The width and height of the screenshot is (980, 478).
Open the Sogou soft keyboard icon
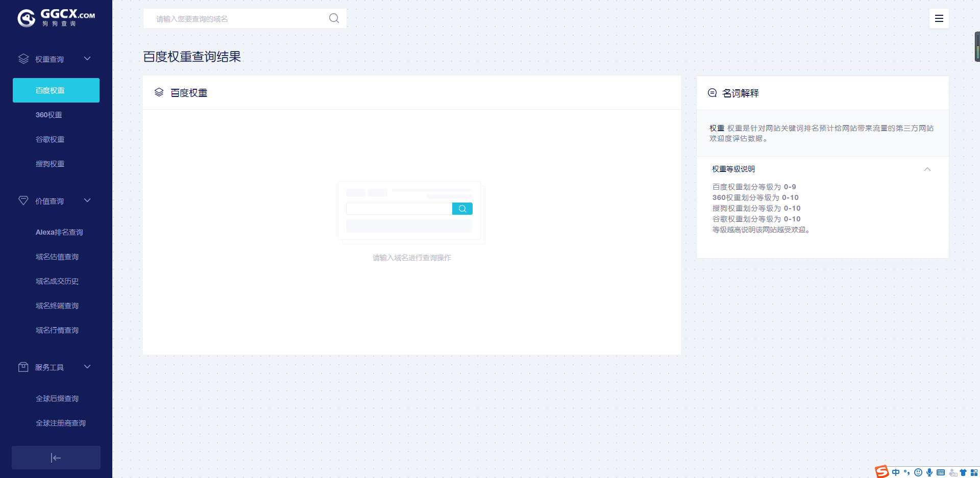(x=941, y=472)
